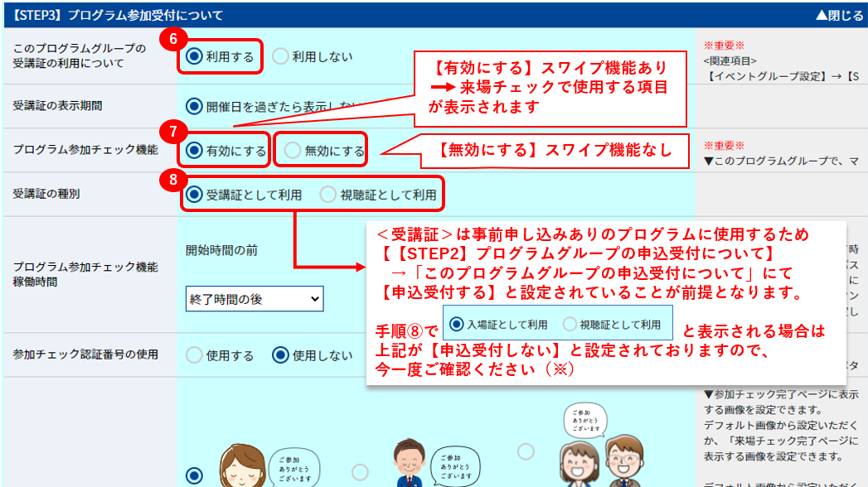
Task: Select 利用する for 受講証の利用
Action: pos(194,55)
